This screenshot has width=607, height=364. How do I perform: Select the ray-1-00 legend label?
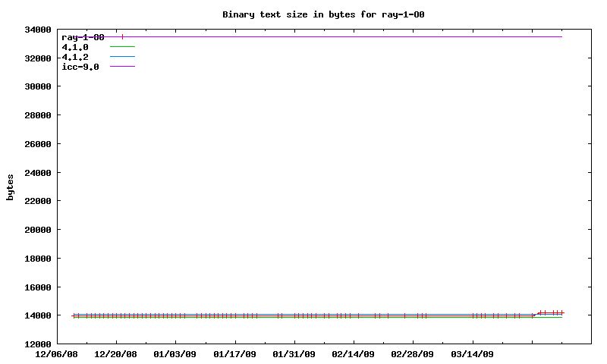coord(83,37)
